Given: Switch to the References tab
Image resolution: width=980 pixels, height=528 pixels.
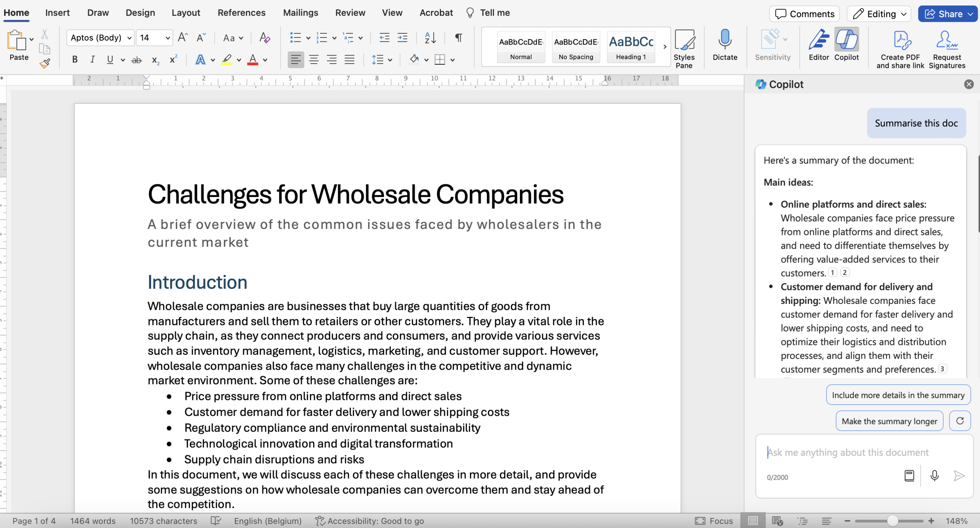Looking at the screenshot, I should (x=241, y=13).
